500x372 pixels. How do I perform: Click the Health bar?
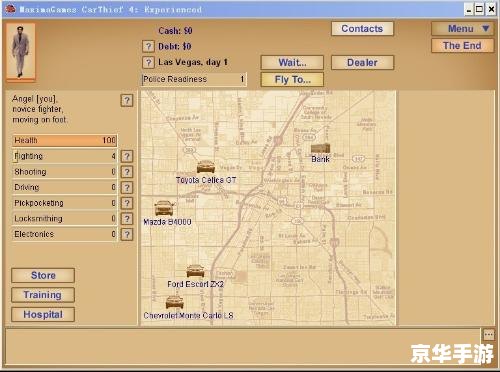[65, 140]
